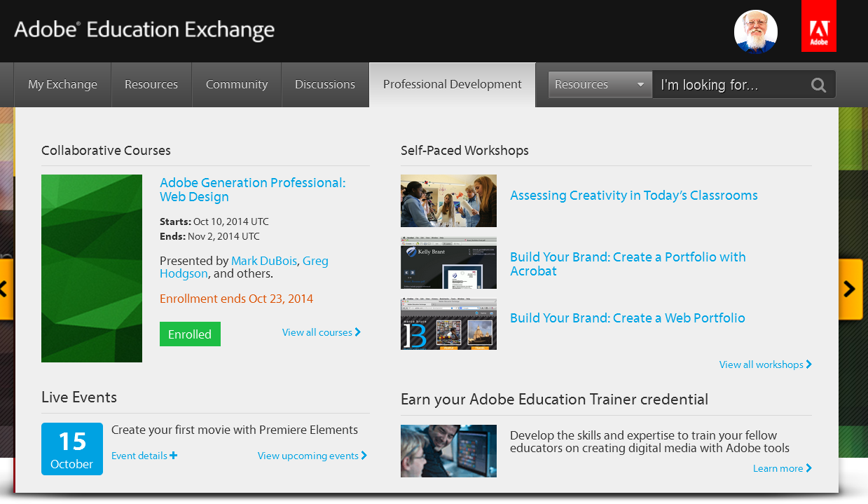Click the I'm looking for search field
Viewport: 868px width, 504px height.
coord(731,85)
